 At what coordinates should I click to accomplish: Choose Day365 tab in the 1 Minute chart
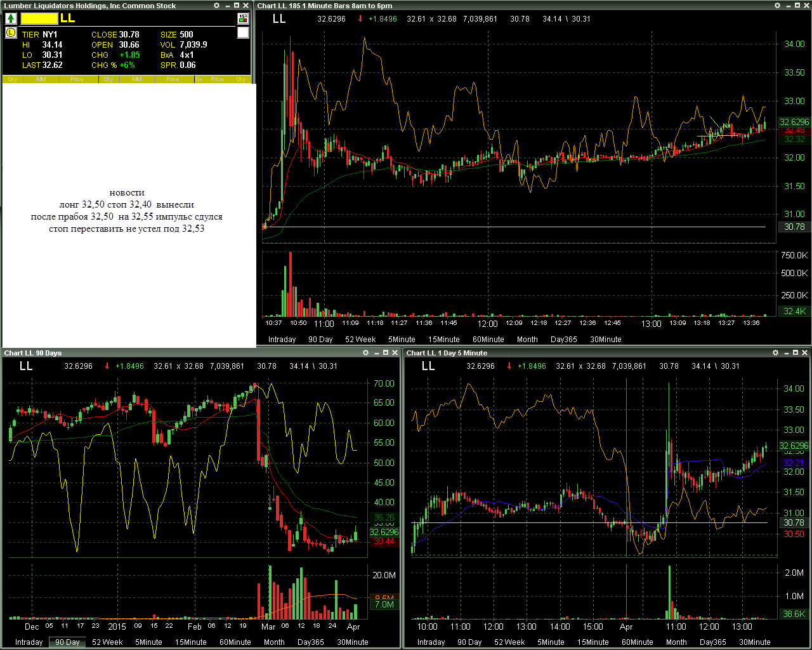[x=563, y=340]
